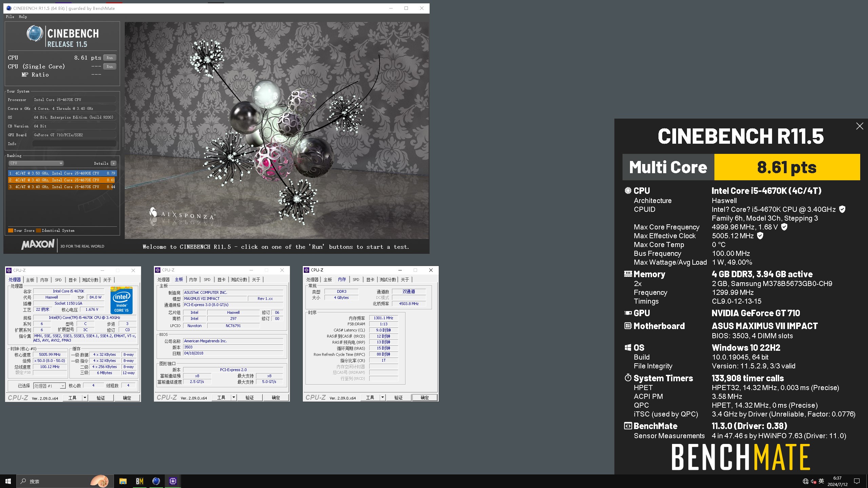The height and width of the screenshot is (488, 868).
Task: Select ranking row i5-4690K with 8.79
Action: [62, 173]
